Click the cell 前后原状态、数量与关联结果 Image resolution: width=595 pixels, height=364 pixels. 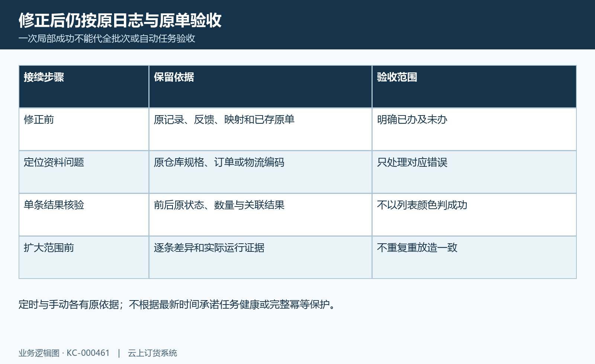(x=260, y=215)
